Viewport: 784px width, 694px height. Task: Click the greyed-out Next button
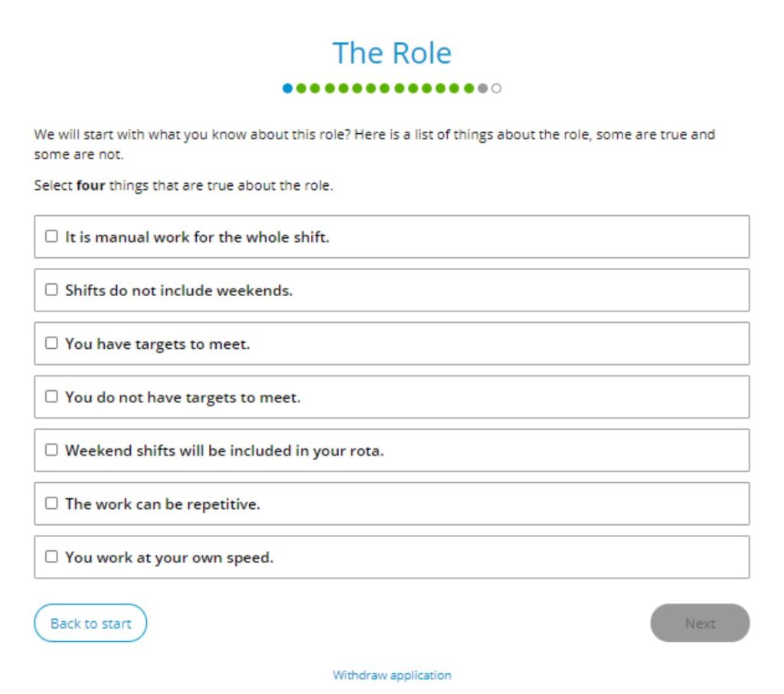click(x=700, y=623)
